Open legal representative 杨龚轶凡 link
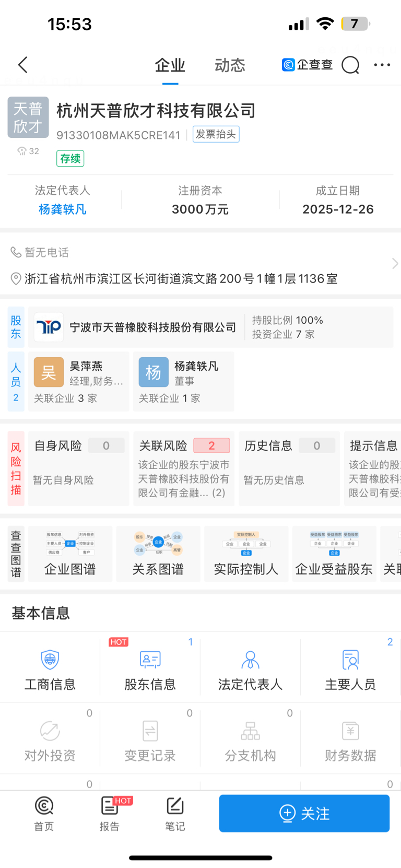 click(x=62, y=209)
